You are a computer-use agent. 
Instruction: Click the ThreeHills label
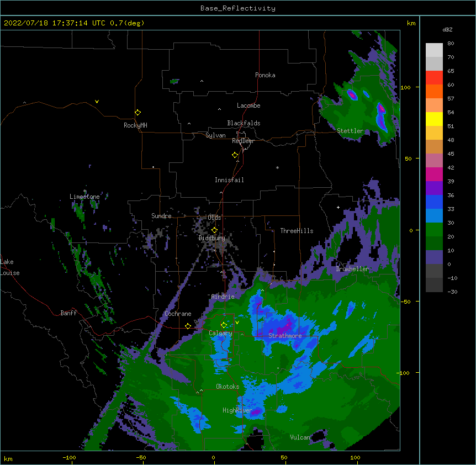coord(297,231)
